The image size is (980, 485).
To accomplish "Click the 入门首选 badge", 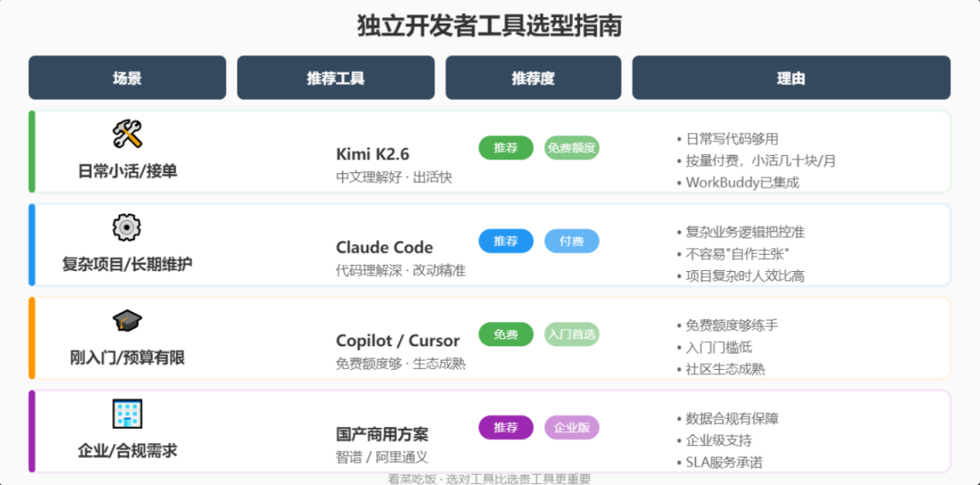I will [572, 335].
